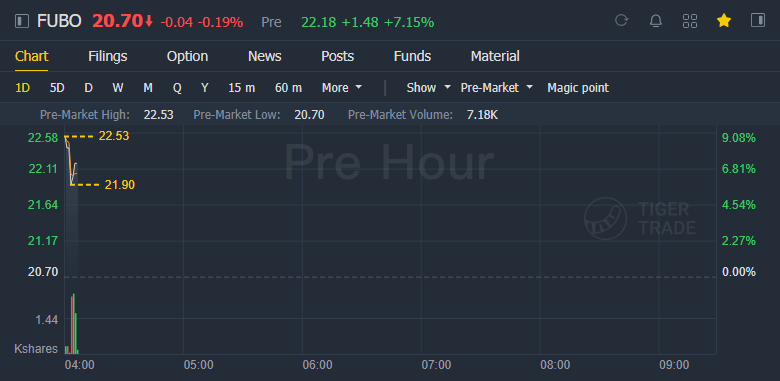Go to the News tab
Viewport: 780px width, 381px height.
tap(265, 56)
